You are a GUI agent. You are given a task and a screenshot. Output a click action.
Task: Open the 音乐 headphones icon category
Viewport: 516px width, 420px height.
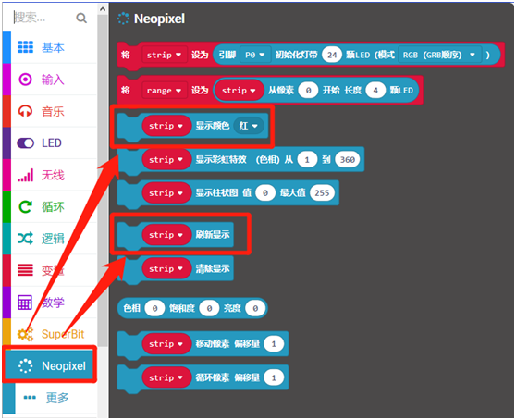pyautogui.click(x=50, y=111)
